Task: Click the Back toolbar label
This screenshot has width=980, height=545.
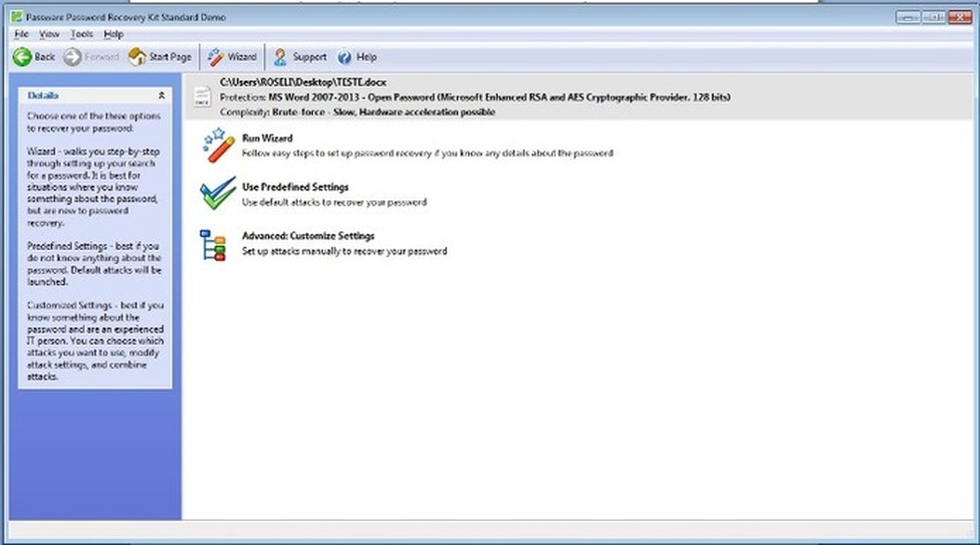Action: (x=45, y=57)
